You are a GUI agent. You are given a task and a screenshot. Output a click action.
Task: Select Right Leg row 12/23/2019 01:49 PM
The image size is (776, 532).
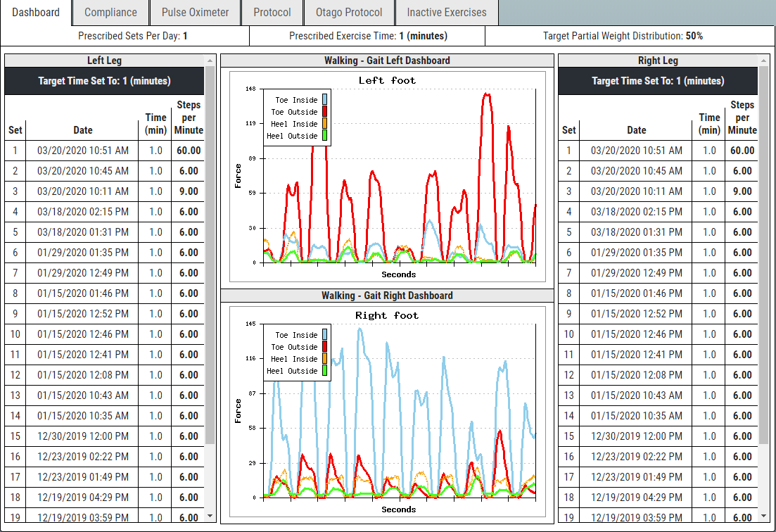click(x=658, y=477)
